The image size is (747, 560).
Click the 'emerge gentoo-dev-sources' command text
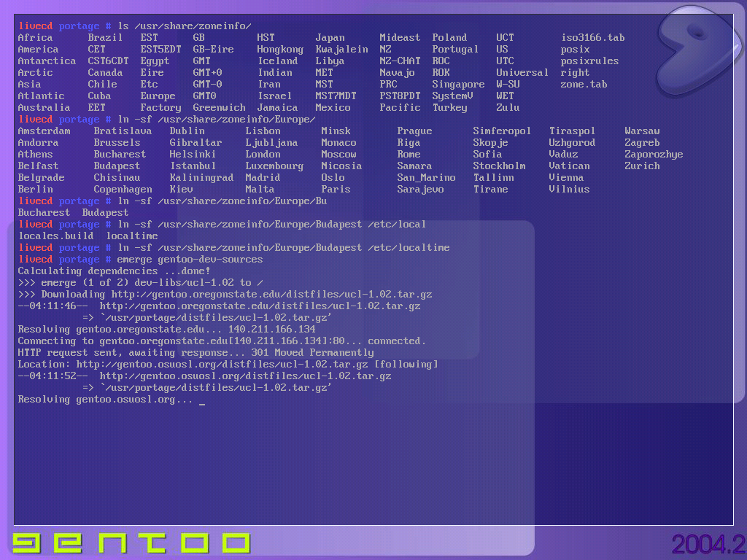(x=190, y=259)
